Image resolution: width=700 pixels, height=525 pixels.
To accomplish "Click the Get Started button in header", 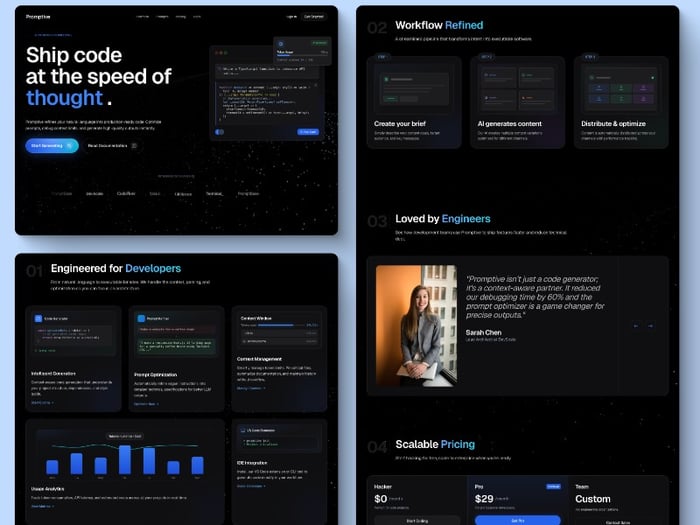I will pyautogui.click(x=314, y=17).
